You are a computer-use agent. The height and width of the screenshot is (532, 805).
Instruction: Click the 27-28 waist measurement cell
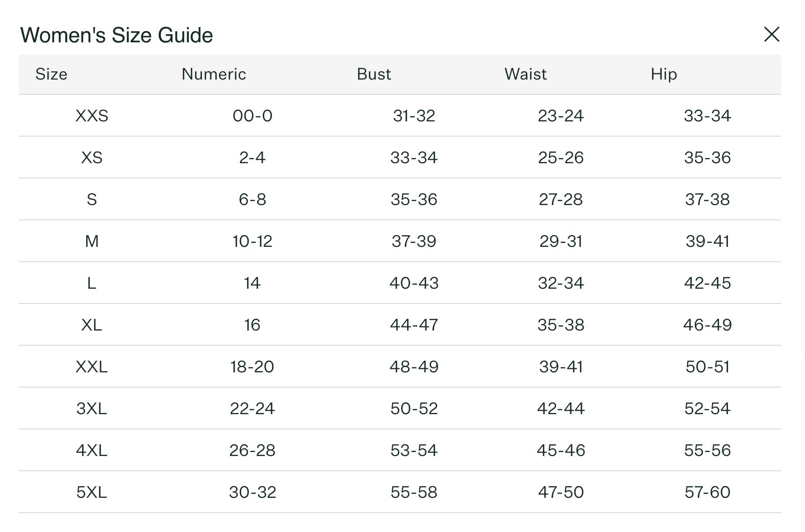[x=561, y=199]
